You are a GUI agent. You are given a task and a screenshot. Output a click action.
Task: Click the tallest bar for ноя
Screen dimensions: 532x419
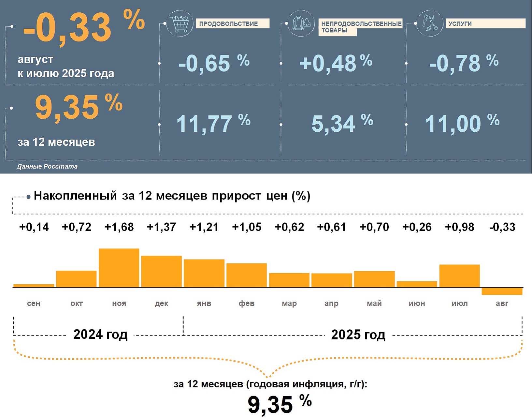[x=119, y=268]
